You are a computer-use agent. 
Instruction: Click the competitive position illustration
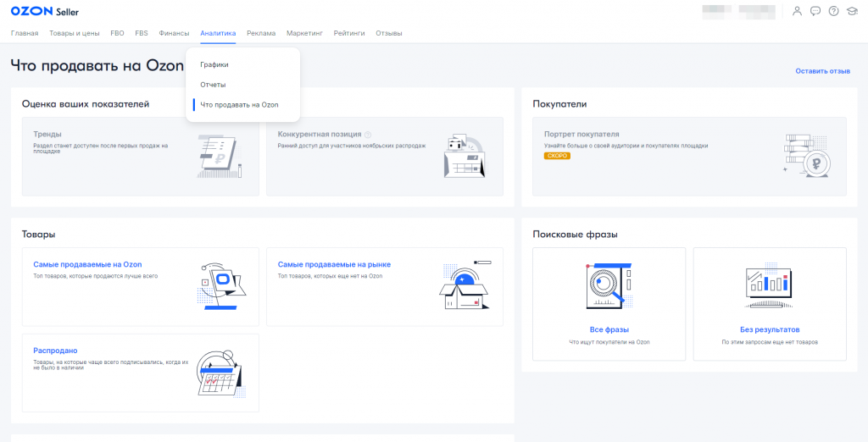pyautogui.click(x=465, y=155)
